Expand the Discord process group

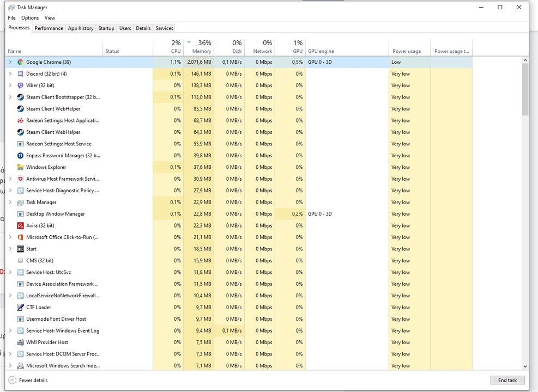click(x=10, y=74)
